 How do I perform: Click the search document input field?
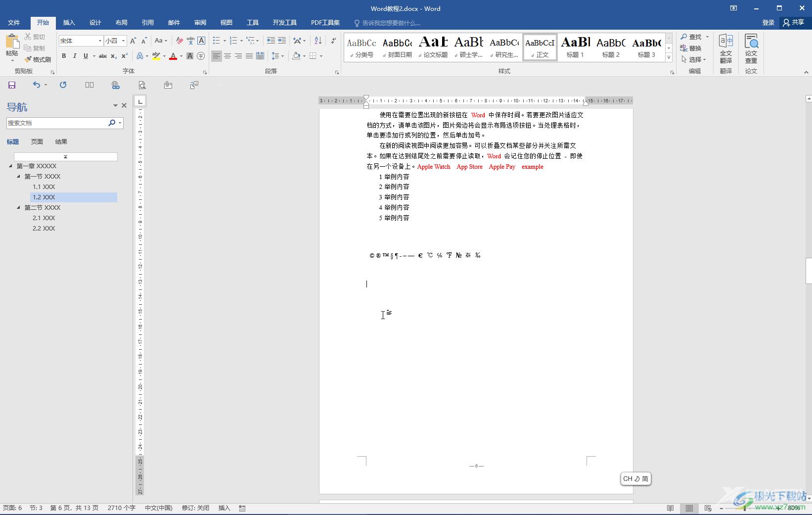(x=57, y=123)
